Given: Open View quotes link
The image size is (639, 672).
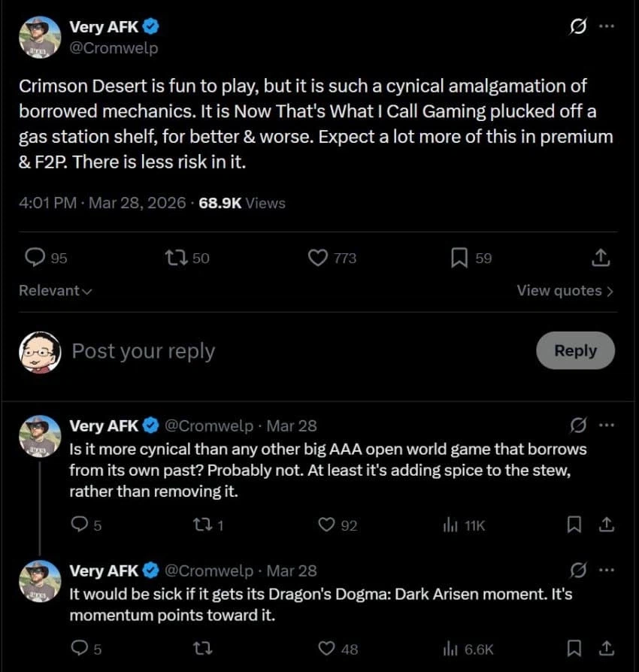Looking at the screenshot, I should click(565, 290).
